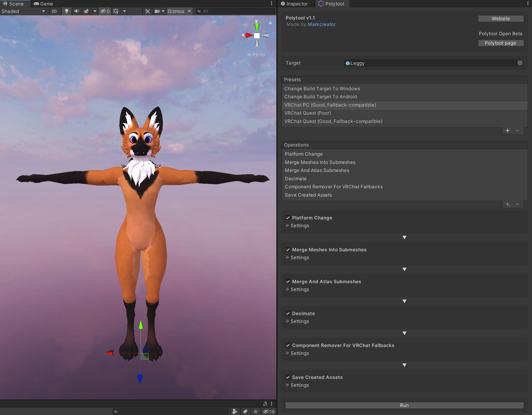Select VRChat Quest (Poor) preset

(307, 113)
